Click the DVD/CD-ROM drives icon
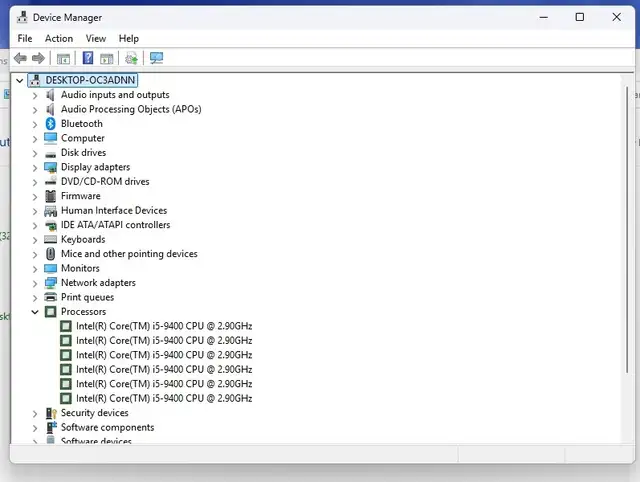Image resolution: width=640 pixels, height=482 pixels. [51, 181]
